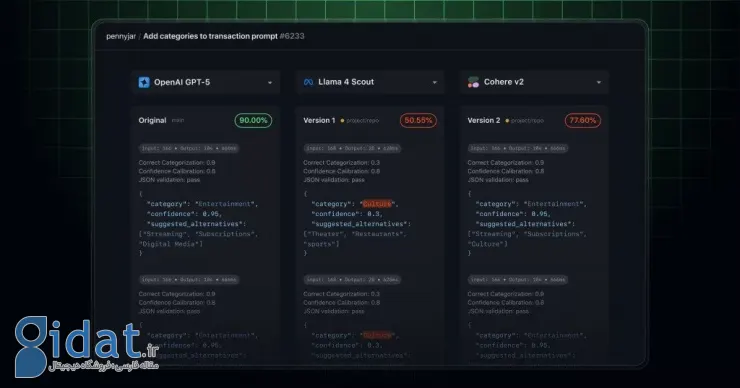Select the 90.00% score badge
The height and width of the screenshot is (388, 740).
253,120
